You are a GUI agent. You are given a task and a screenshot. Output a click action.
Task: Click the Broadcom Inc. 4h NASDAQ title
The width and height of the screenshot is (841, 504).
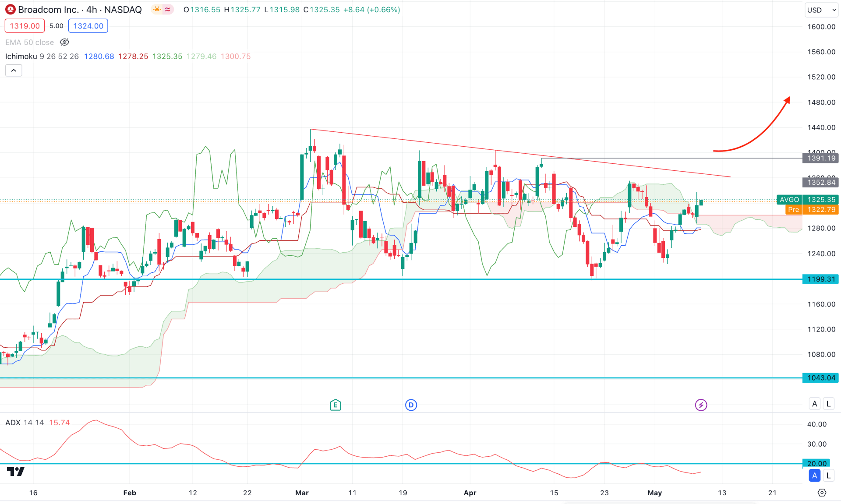[80, 10]
